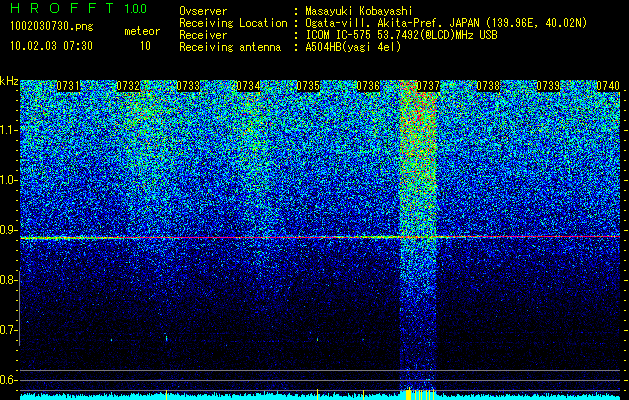Viewport: 629px width, 400px height.
Task: Click the file name 1002030730.png
Action: click(x=52, y=26)
